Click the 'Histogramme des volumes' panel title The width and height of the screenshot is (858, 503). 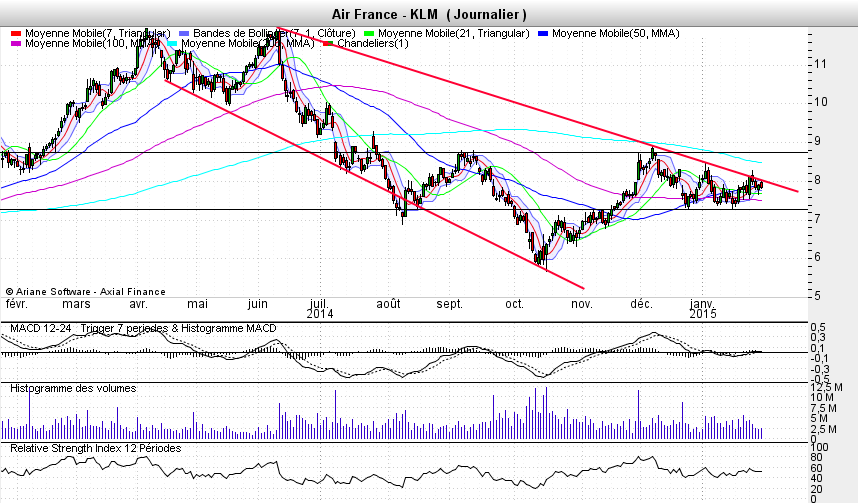pos(73,388)
